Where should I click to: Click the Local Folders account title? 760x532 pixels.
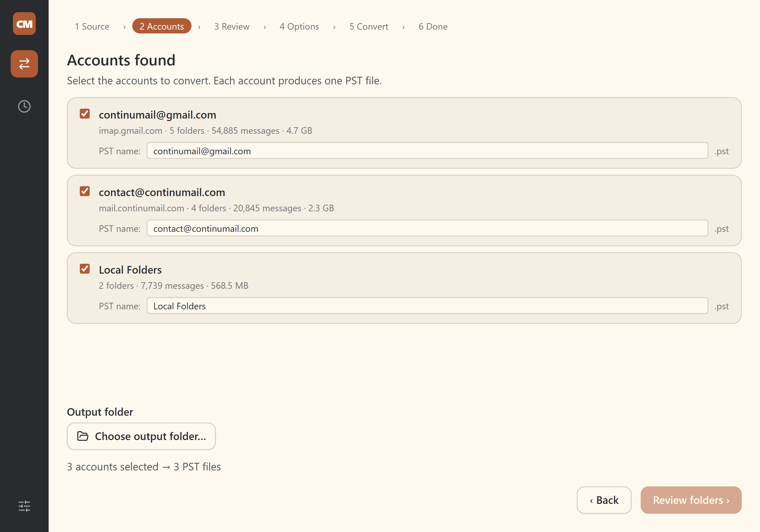pyautogui.click(x=130, y=270)
